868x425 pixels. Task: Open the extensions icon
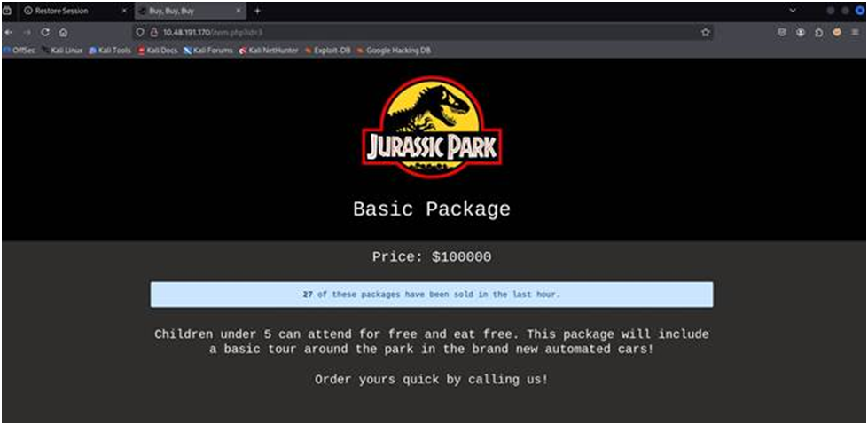(818, 33)
